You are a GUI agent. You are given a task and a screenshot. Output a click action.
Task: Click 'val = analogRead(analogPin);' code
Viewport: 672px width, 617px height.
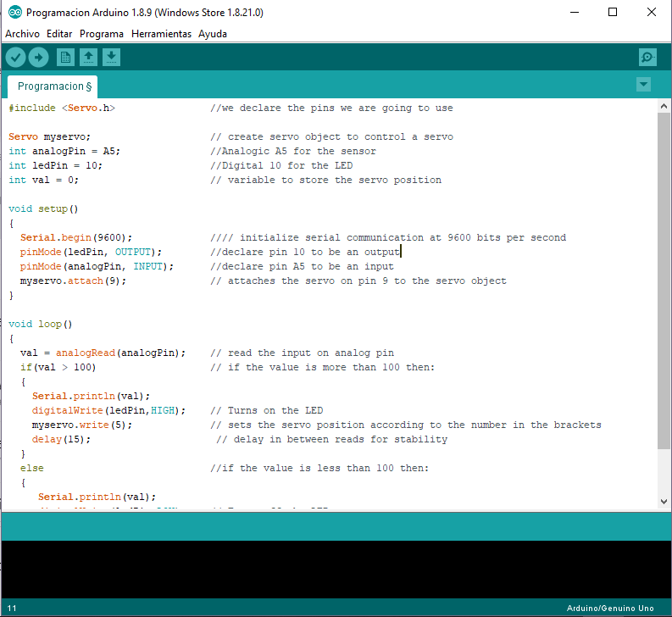[x=103, y=353]
